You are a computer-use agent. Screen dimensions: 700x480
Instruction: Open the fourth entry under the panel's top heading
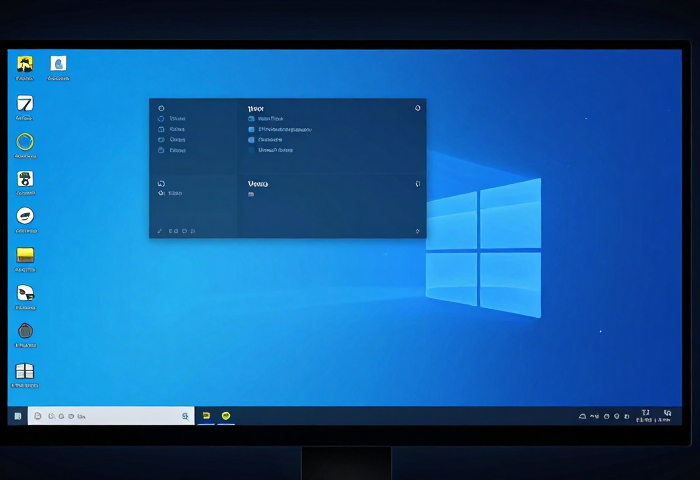(271, 150)
